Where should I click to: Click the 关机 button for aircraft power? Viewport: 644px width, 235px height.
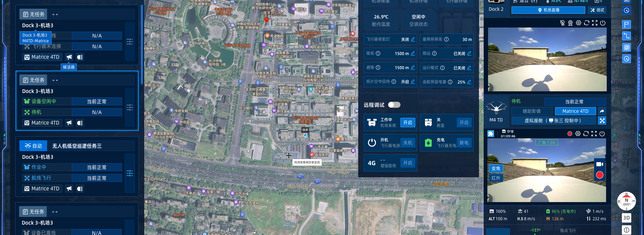point(408,143)
